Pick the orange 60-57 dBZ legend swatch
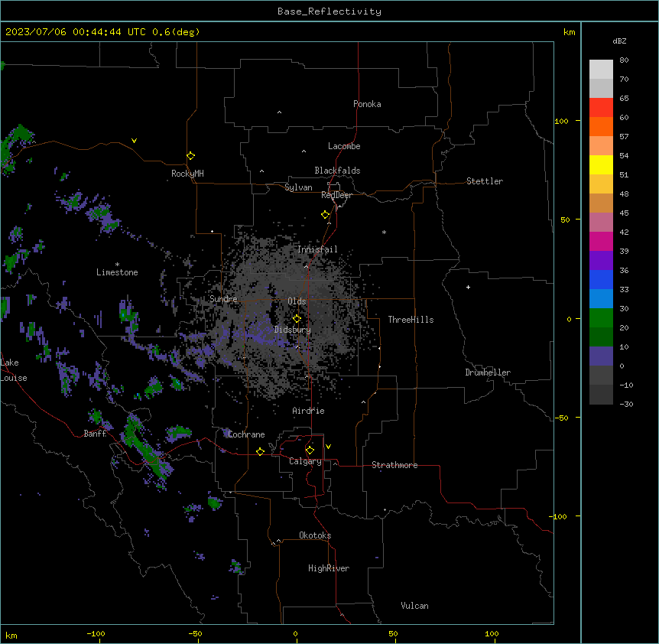The height and width of the screenshot is (644, 659). click(601, 126)
